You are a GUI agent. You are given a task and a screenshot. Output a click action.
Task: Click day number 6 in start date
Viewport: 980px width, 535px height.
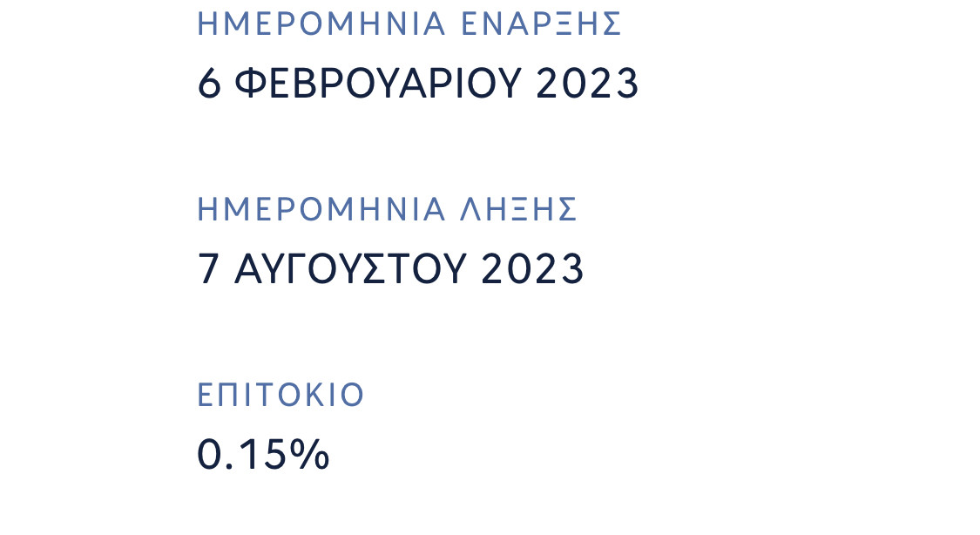209,85
